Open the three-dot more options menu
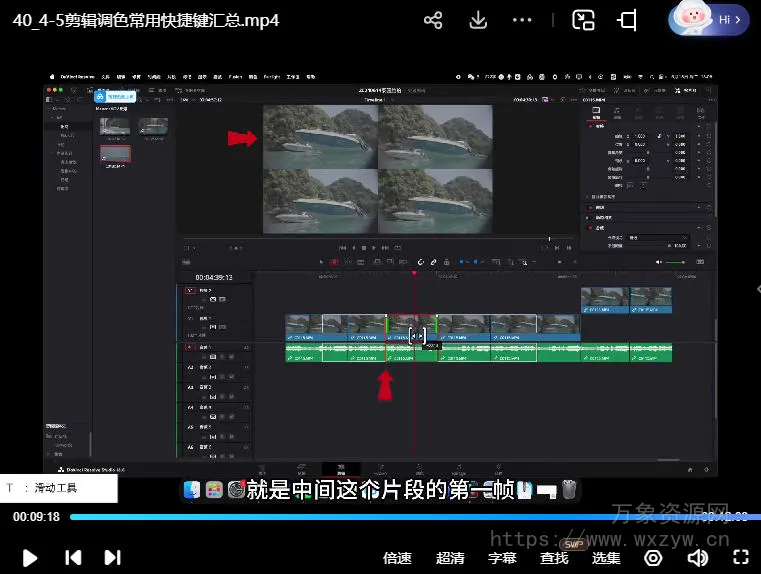This screenshot has width=761, height=574. point(522,20)
